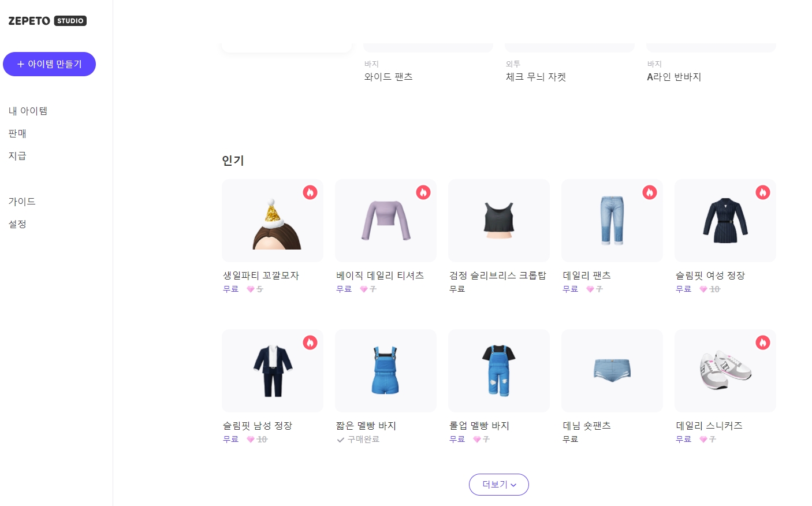The image size is (812, 506).
Task: Click the 구매완료 checkmark under 짧은 멜빵 바지
Action: click(x=341, y=440)
